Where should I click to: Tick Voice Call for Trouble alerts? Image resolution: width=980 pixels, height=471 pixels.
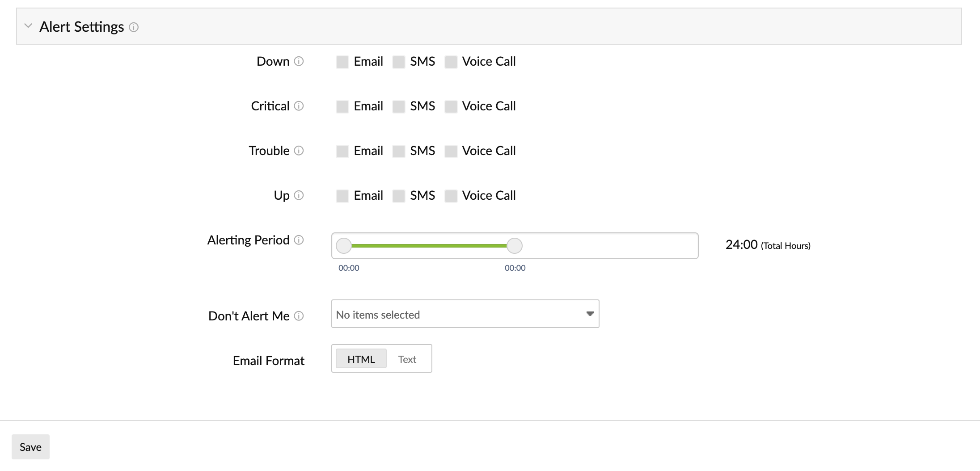pyautogui.click(x=451, y=151)
